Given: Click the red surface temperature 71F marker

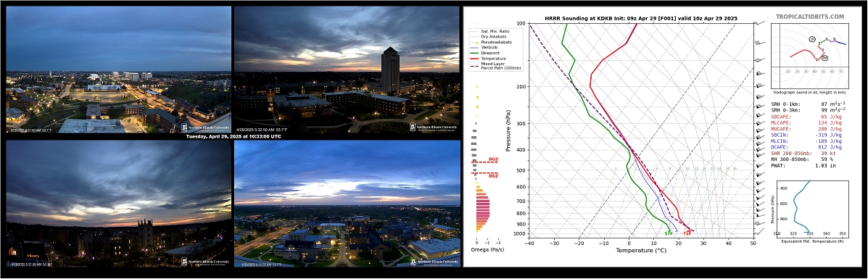Looking at the screenshot, I should (688, 233).
